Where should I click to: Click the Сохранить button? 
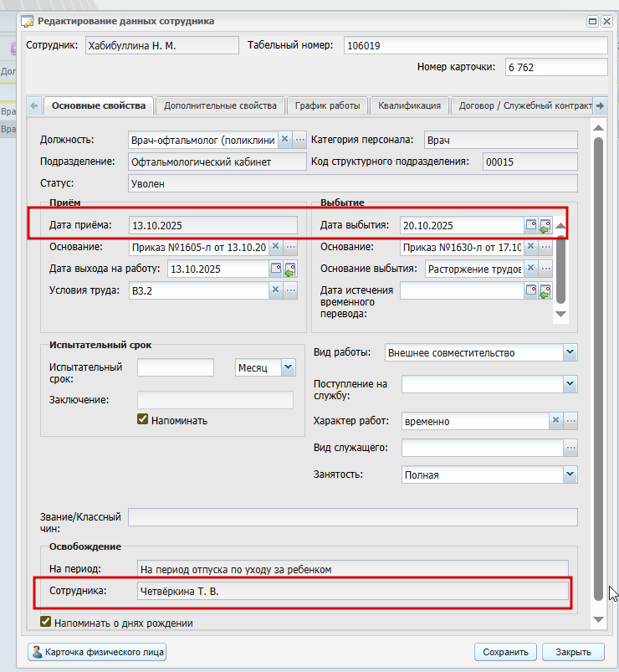[x=505, y=652]
